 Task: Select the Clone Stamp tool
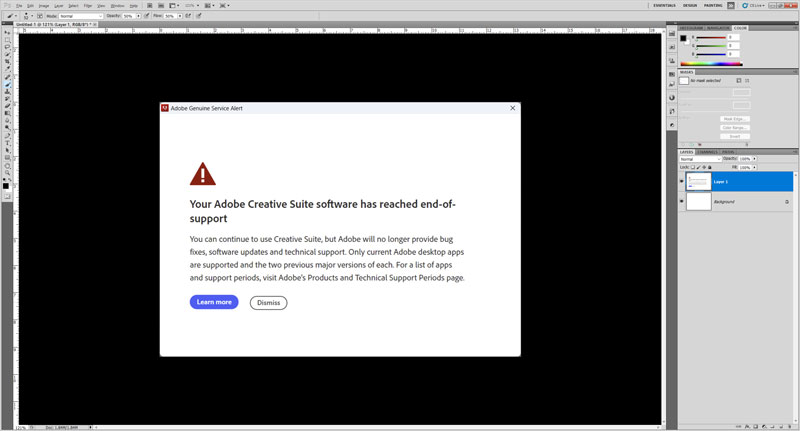point(7,92)
